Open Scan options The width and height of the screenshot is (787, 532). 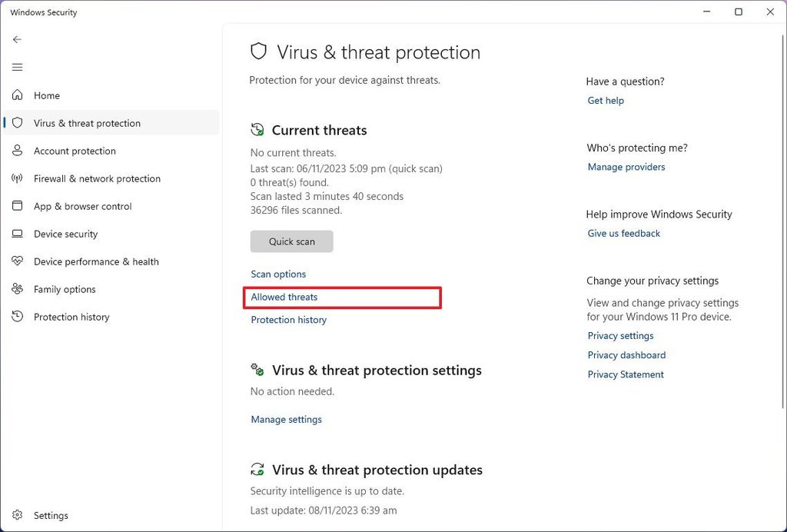(278, 274)
